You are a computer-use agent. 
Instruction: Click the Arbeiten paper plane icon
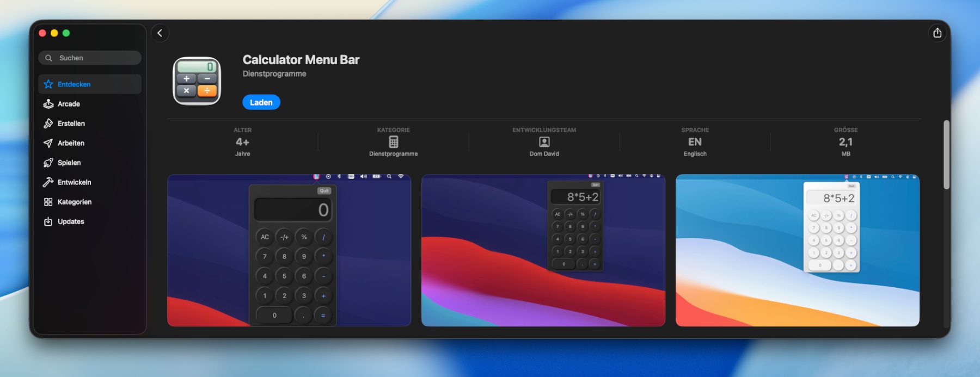tap(48, 143)
